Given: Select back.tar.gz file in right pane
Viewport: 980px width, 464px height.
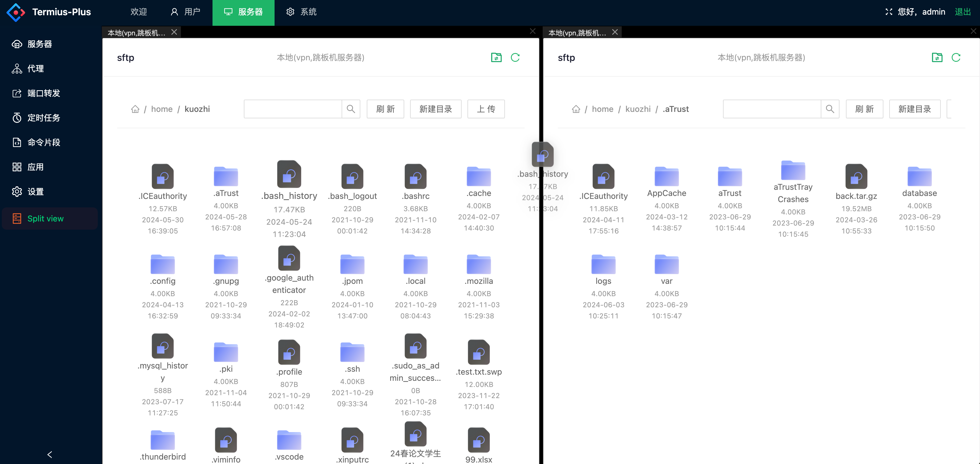Looking at the screenshot, I should pos(856,176).
